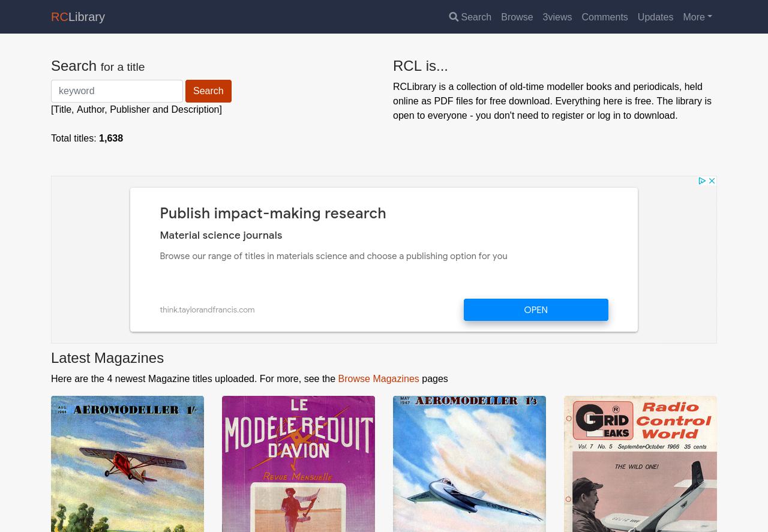Close the advertisement with X icon

(x=712, y=181)
